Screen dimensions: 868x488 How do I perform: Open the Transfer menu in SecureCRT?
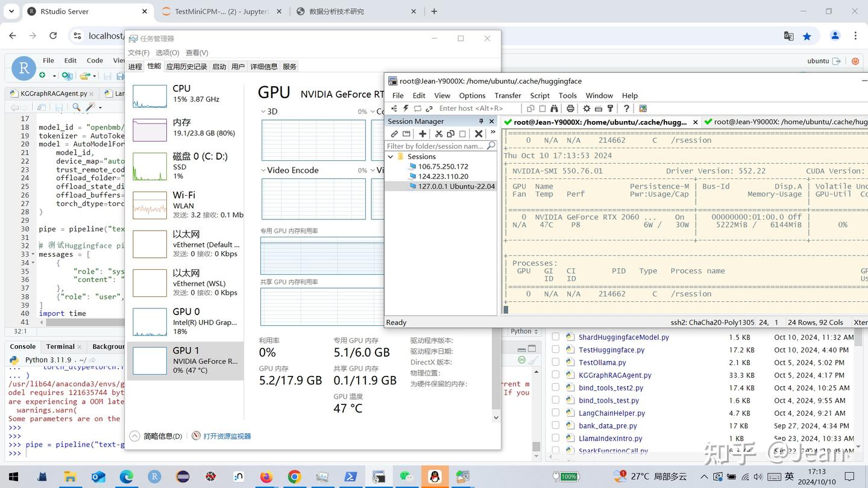click(508, 95)
